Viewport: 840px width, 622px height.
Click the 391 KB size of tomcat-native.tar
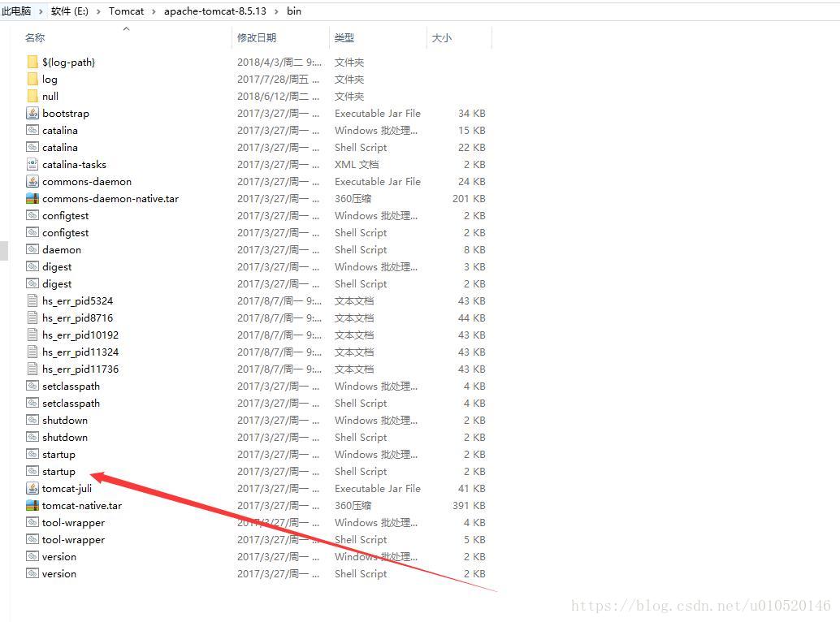pyautogui.click(x=469, y=505)
